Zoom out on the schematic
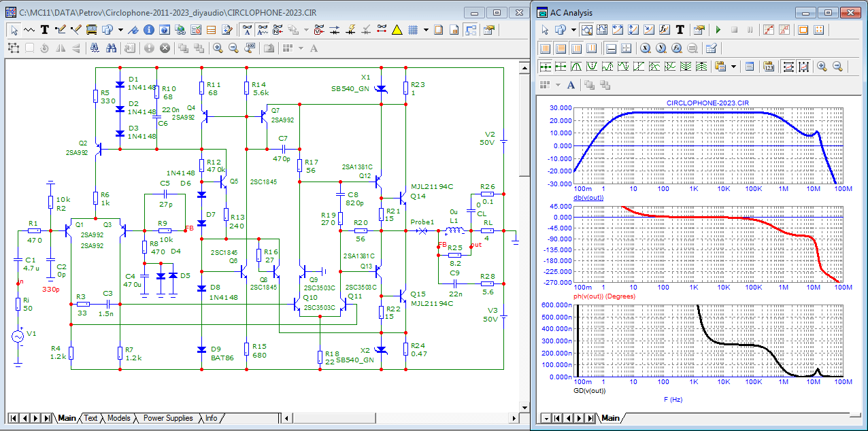 coord(233,48)
